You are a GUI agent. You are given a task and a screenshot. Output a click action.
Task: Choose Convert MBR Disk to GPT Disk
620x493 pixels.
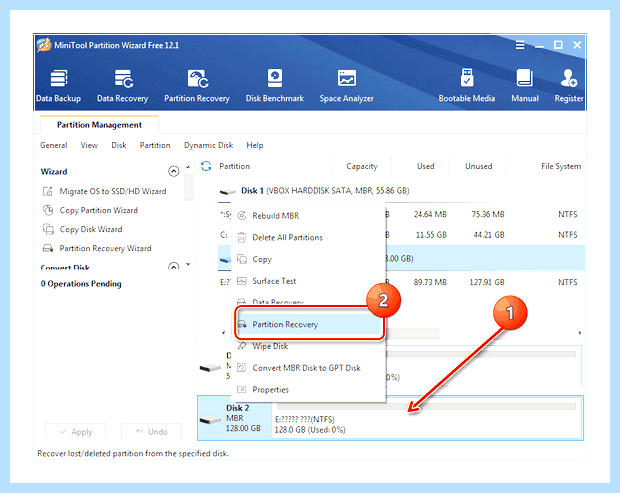pyautogui.click(x=308, y=368)
